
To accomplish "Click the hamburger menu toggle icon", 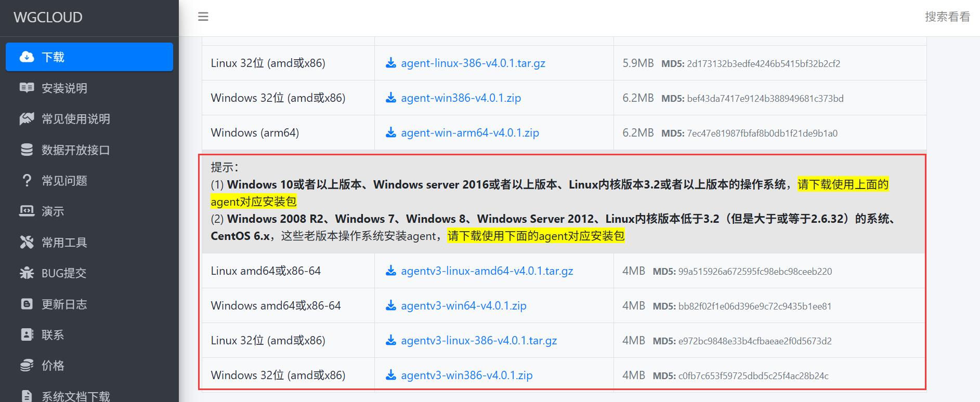I will pyautogui.click(x=203, y=17).
